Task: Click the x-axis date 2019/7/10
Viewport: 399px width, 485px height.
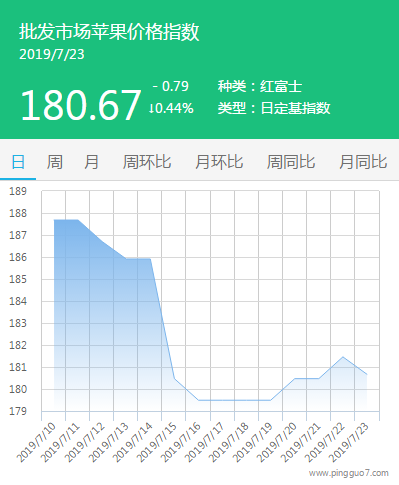Action: (x=36, y=442)
